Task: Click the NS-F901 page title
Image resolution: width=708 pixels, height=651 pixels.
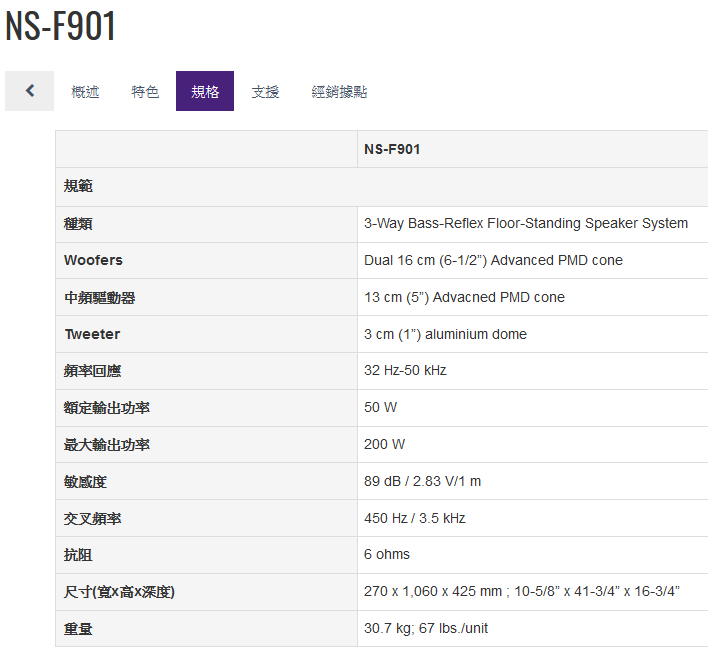Action: click(60, 26)
